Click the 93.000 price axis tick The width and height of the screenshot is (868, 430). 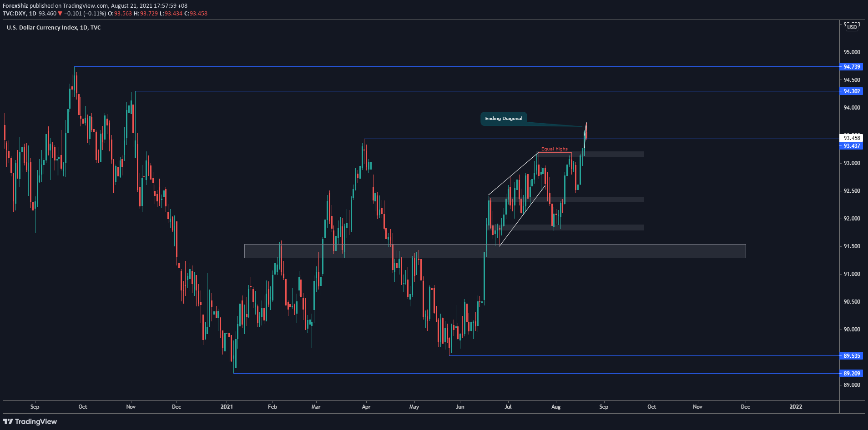click(852, 163)
